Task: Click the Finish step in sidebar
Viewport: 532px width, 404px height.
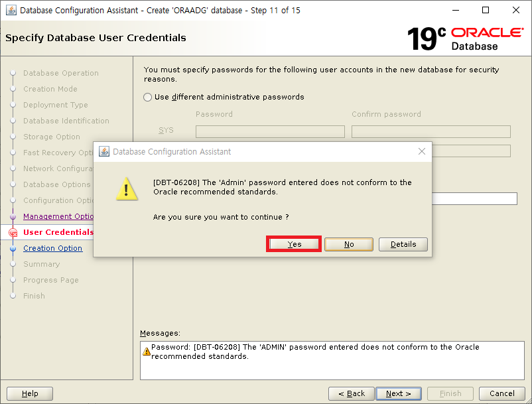Action: (34, 296)
